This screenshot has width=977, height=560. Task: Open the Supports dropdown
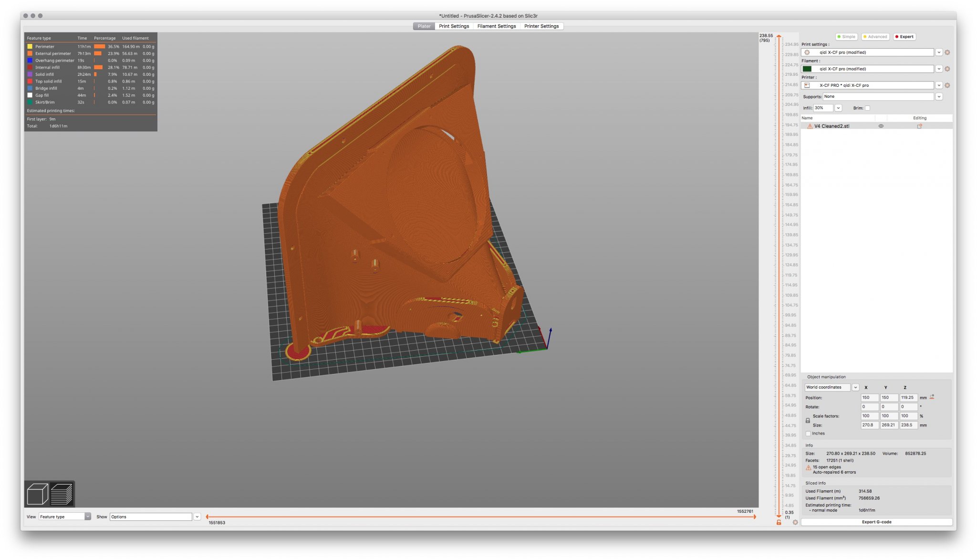(939, 96)
